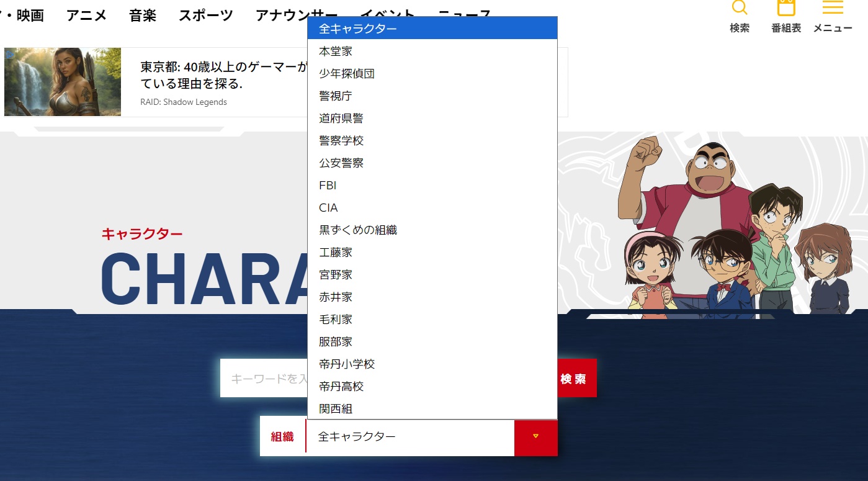This screenshot has width=868, height=481.
Task: Go to the 音楽 navigation item
Action: click(143, 16)
